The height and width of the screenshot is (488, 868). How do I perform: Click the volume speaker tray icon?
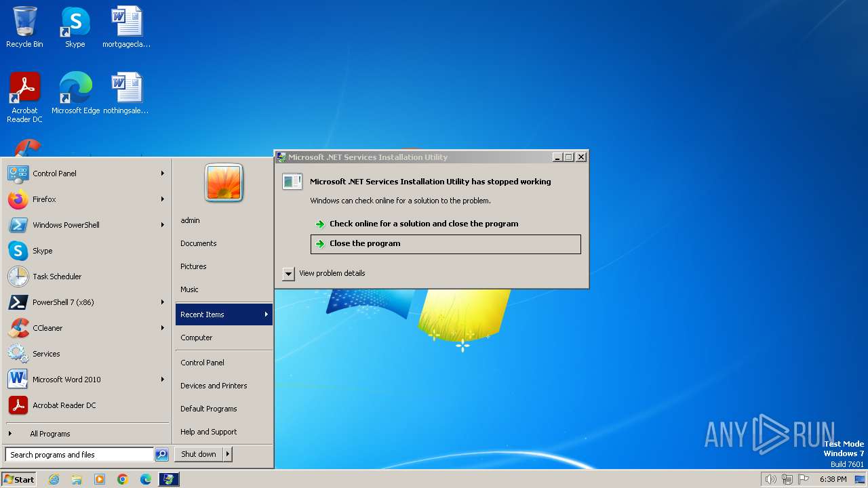click(x=770, y=479)
